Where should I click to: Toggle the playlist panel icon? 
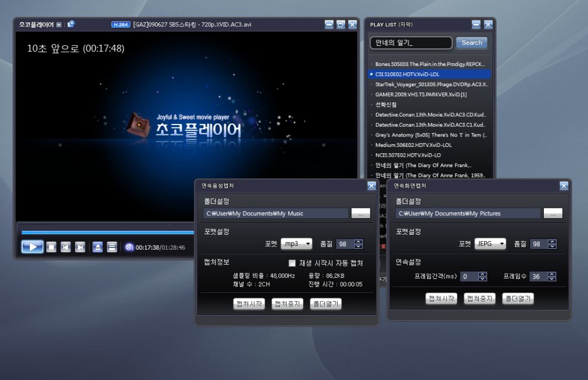(x=112, y=247)
